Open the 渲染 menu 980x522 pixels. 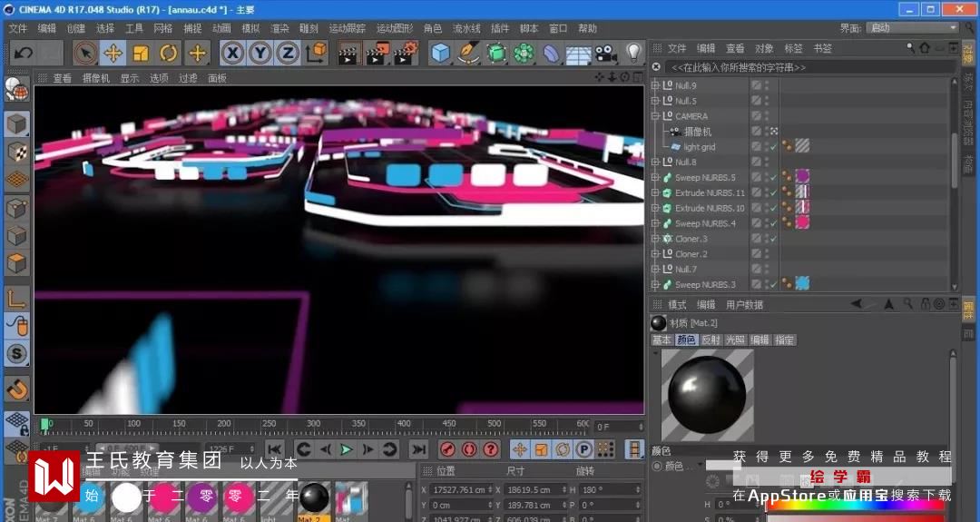pyautogui.click(x=280, y=29)
